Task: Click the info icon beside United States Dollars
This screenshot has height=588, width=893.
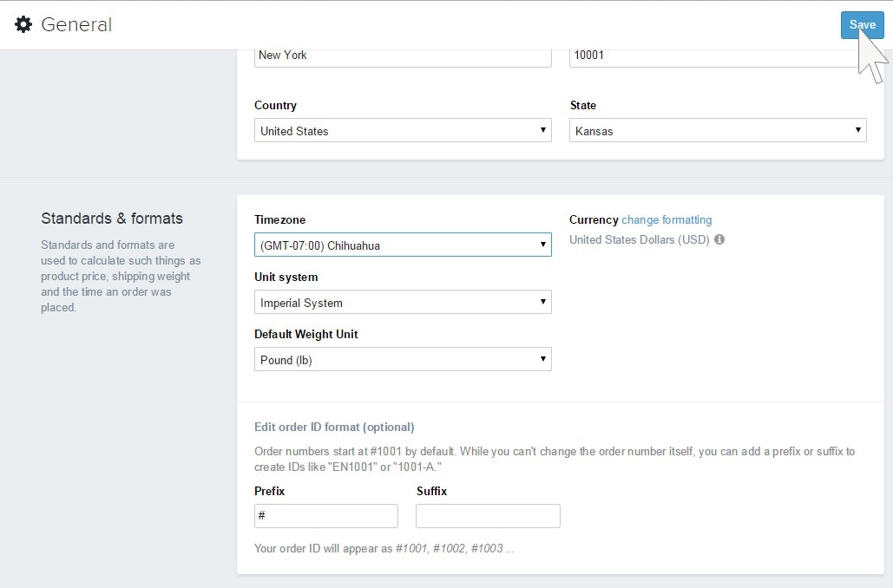Action: (719, 239)
